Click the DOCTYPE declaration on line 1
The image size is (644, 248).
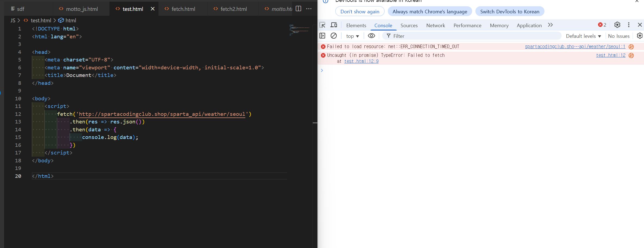(x=55, y=29)
